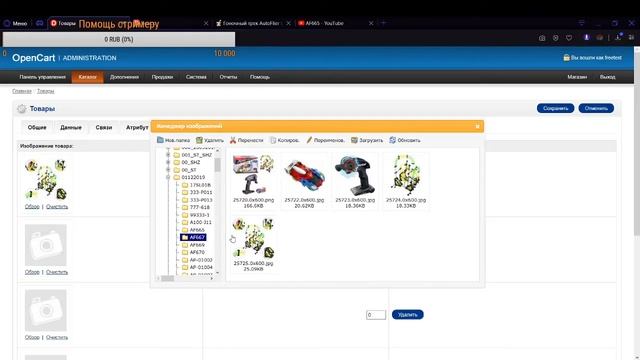Select the AF667 folder in tree
This screenshot has height=360, width=640.
coord(193,237)
